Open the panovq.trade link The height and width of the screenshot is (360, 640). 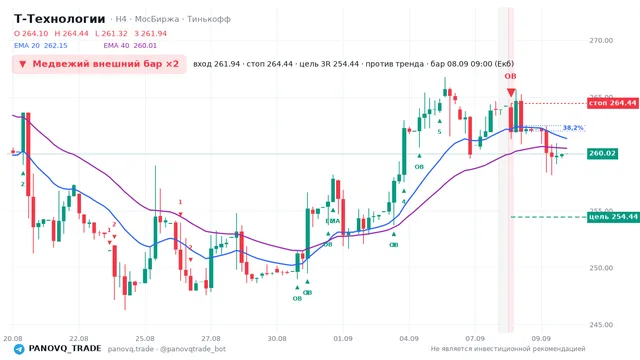(131, 349)
